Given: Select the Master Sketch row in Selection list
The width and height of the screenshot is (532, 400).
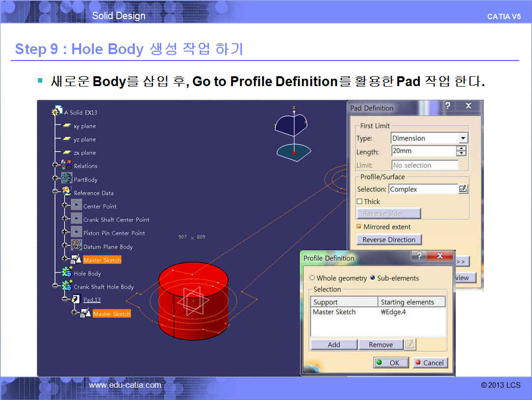Looking at the screenshot, I should (334, 312).
